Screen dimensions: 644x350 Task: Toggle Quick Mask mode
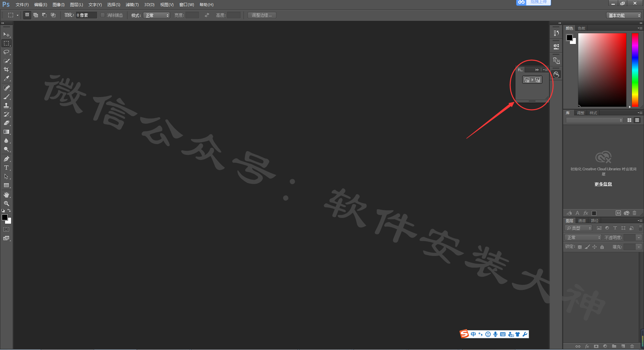tap(6, 229)
